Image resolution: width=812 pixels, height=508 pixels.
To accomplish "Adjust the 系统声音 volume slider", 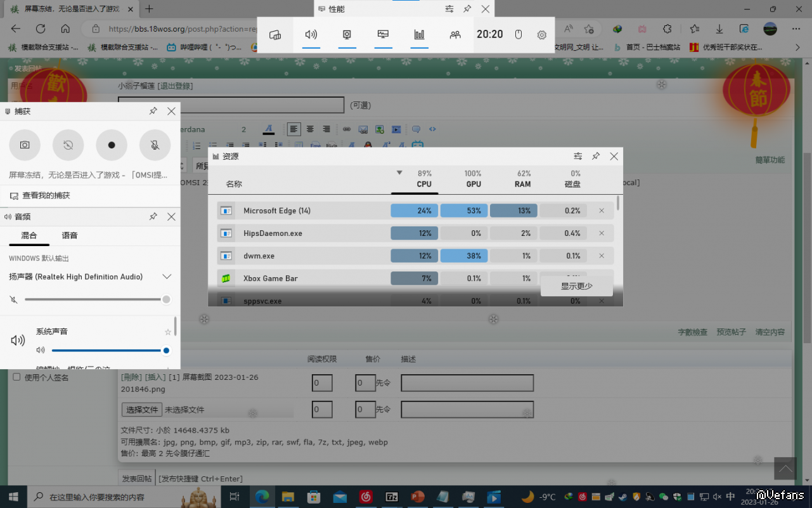I will 108,350.
